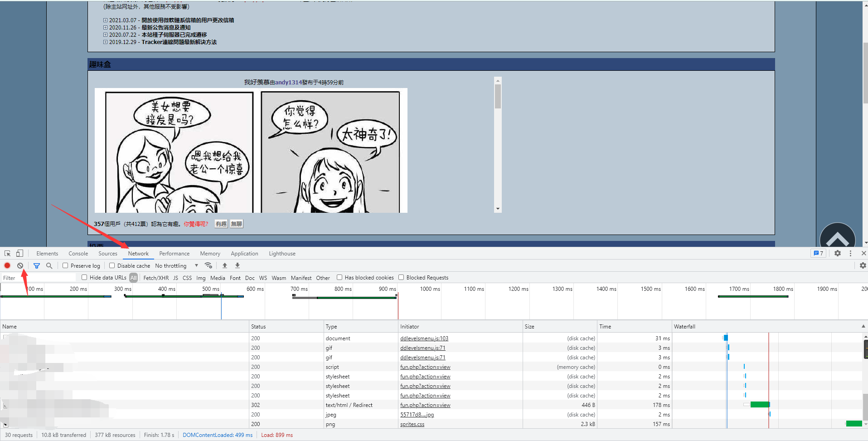The width and height of the screenshot is (868, 441).
Task: Expand the 2019.12.29 Tracker announcement
Action: point(105,42)
